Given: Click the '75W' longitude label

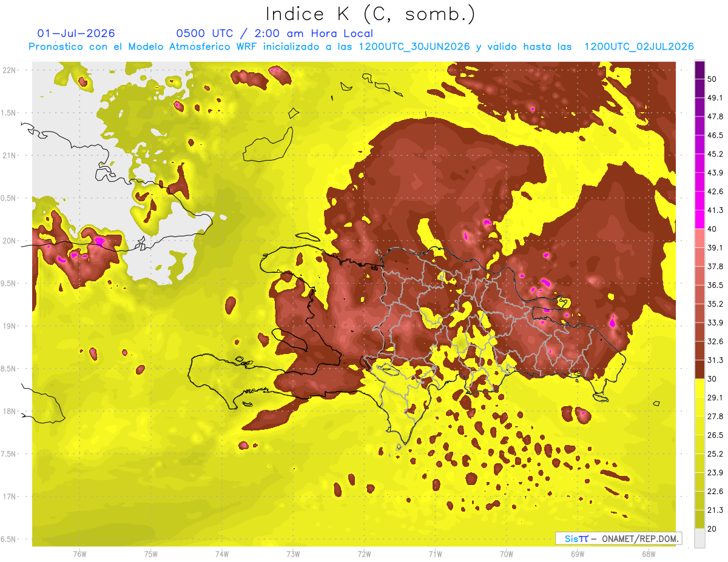Looking at the screenshot, I should [x=151, y=554].
